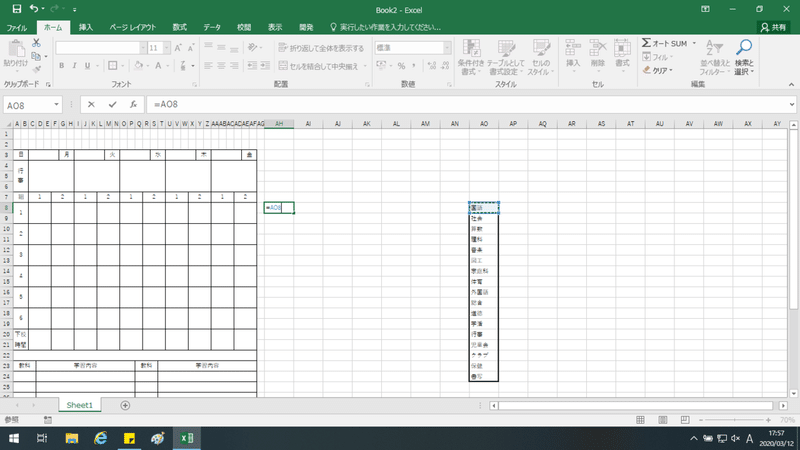Switch to Formulas (数式) tab
The width and height of the screenshot is (800, 450).
pyautogui.click(x=179, y=28)
